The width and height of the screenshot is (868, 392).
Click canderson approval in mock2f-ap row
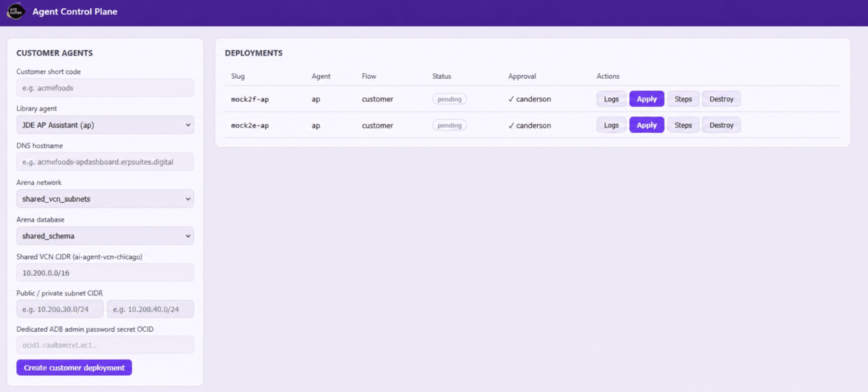click(x=529, y=99)
